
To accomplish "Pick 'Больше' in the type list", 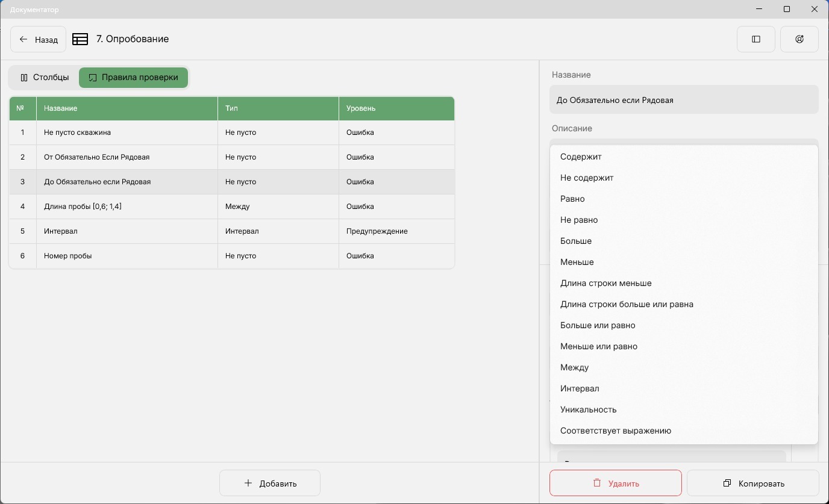I will tap(684, 241).
